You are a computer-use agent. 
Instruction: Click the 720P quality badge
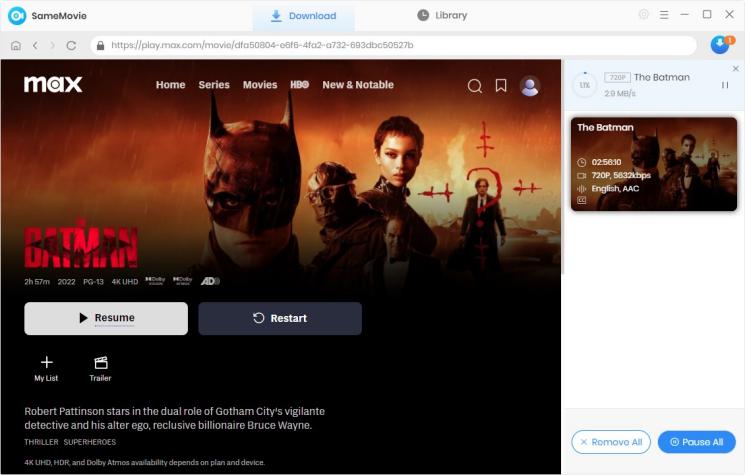[x=617, y=77]
